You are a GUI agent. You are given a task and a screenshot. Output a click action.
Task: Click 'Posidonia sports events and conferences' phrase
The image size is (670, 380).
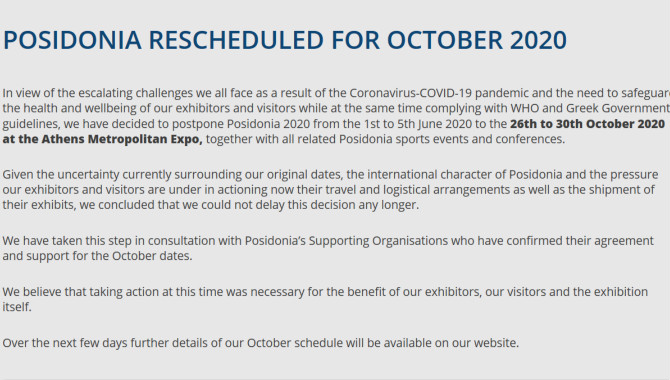pyautogui.click(x=452, y=139)
